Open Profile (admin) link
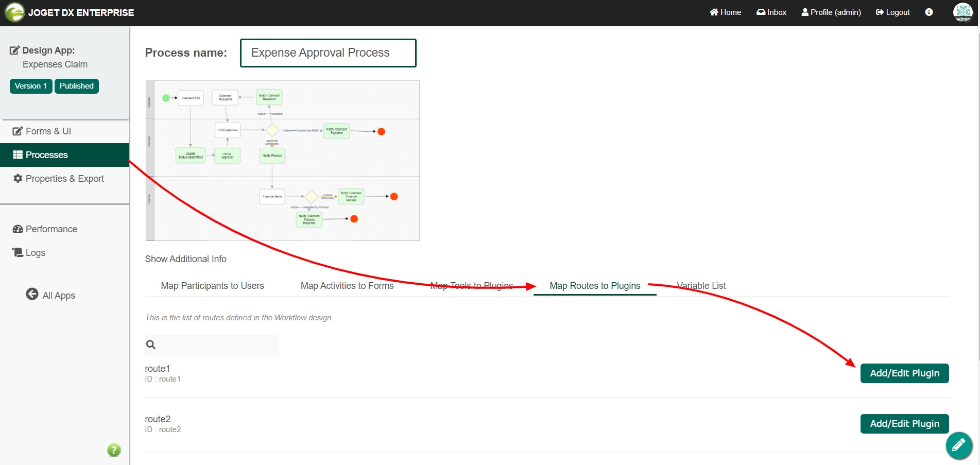 click(x=831, y=12)
